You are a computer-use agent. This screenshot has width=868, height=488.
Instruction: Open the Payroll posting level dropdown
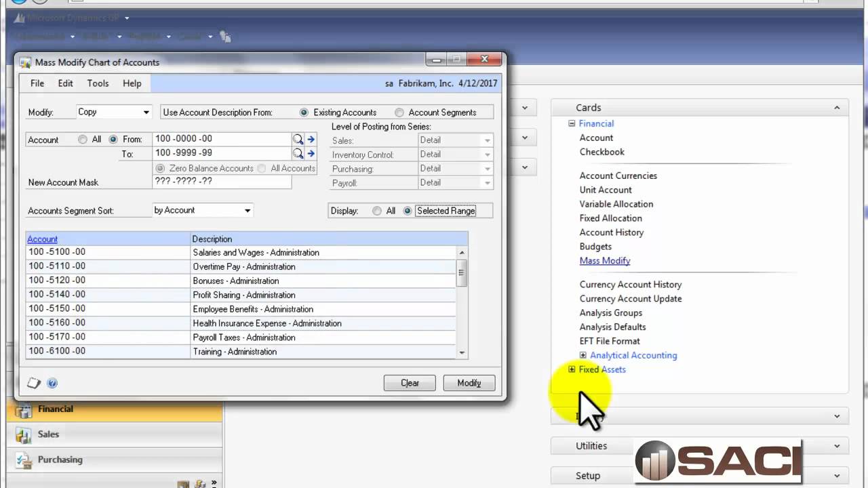point(487,183)
